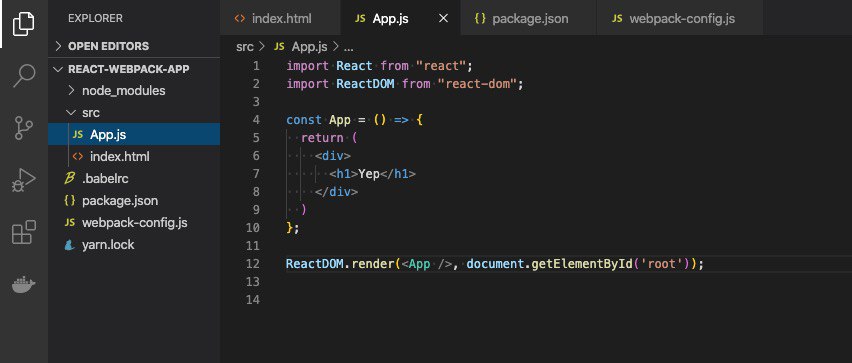Open webpack-config.js from the file tree
852x363 pixels.
coord(134,223)
